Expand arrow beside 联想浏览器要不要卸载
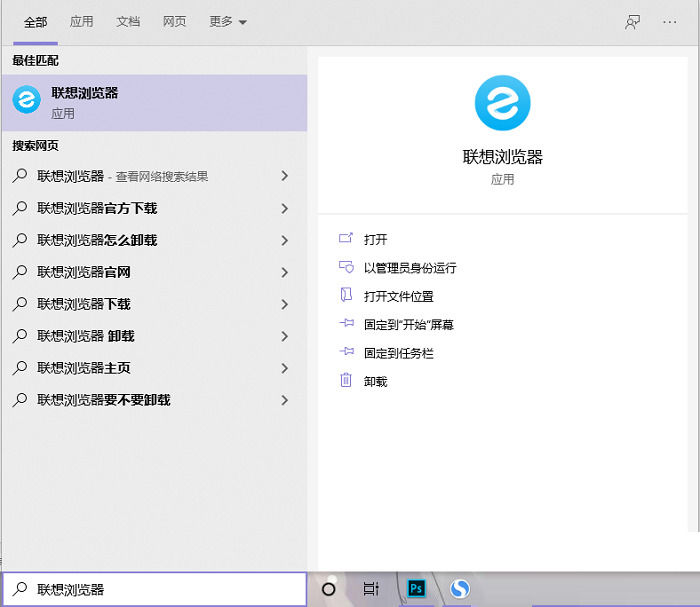This screenshot has height=607, width=700. (x=285, y=400)
